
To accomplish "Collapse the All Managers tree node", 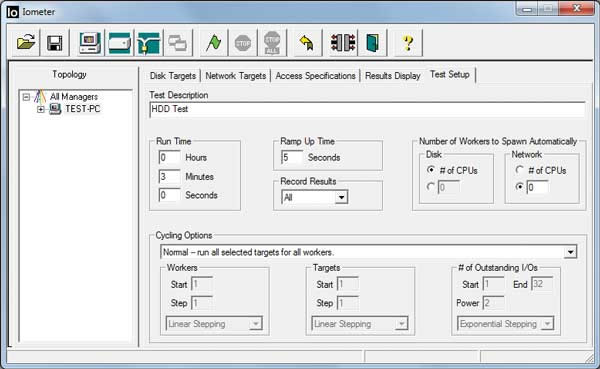I will tap(26, 97).
